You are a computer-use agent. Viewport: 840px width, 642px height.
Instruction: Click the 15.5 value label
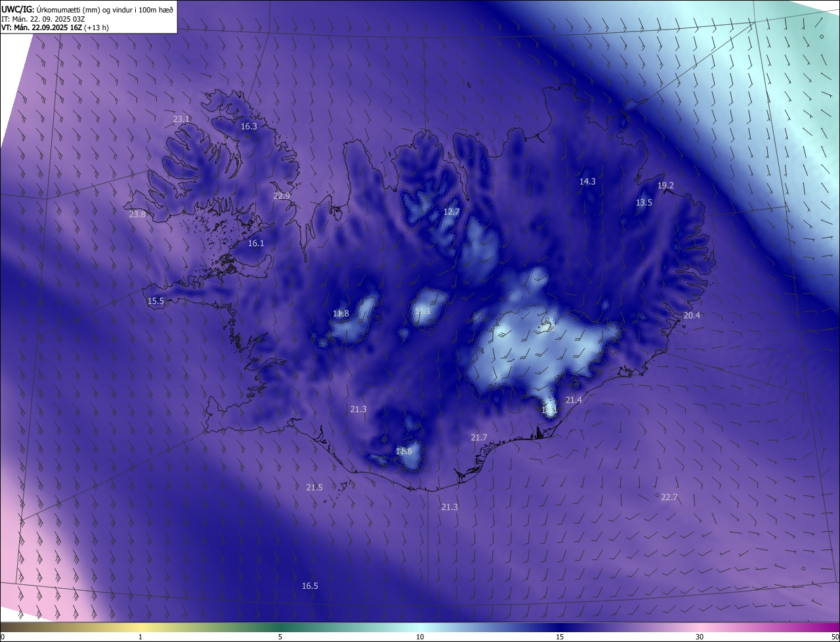click(x=156, y=301)
